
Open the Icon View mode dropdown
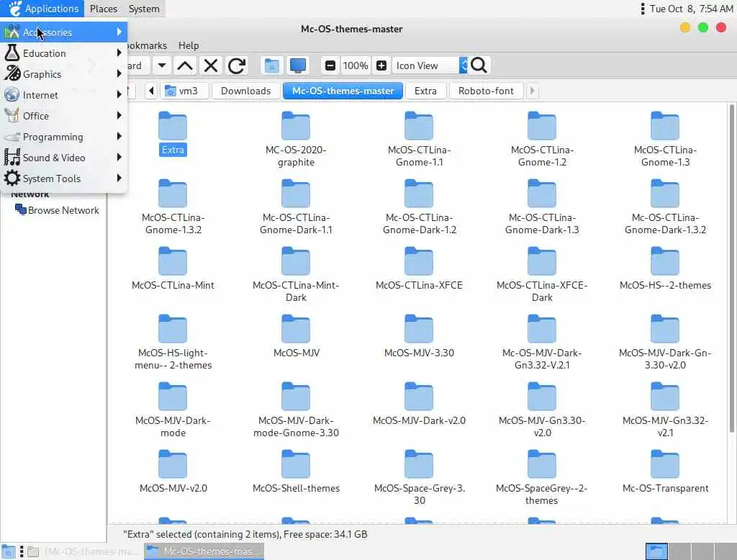[x=430, y=66]
